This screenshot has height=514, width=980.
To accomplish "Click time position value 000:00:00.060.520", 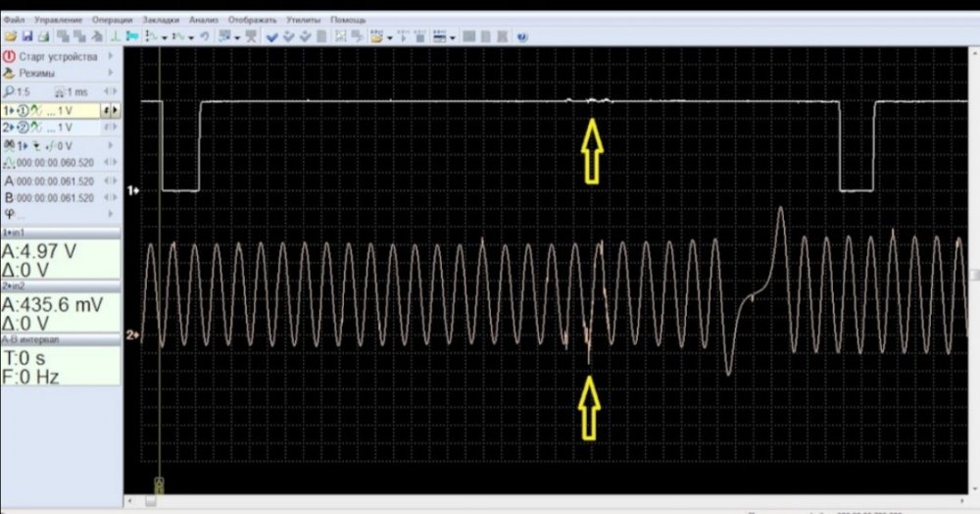I will coord(55,163).
